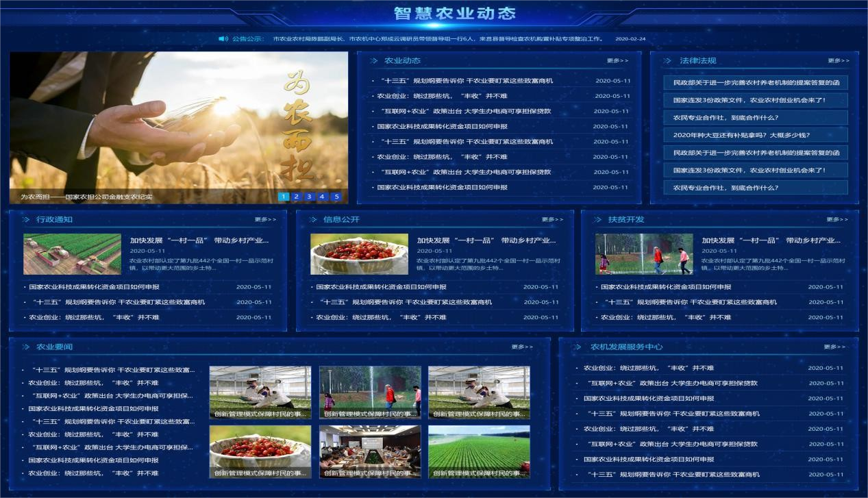Click the arrow icon beside 信息公开 title
This screenshot has height=498, width=868.
(312, 220)
